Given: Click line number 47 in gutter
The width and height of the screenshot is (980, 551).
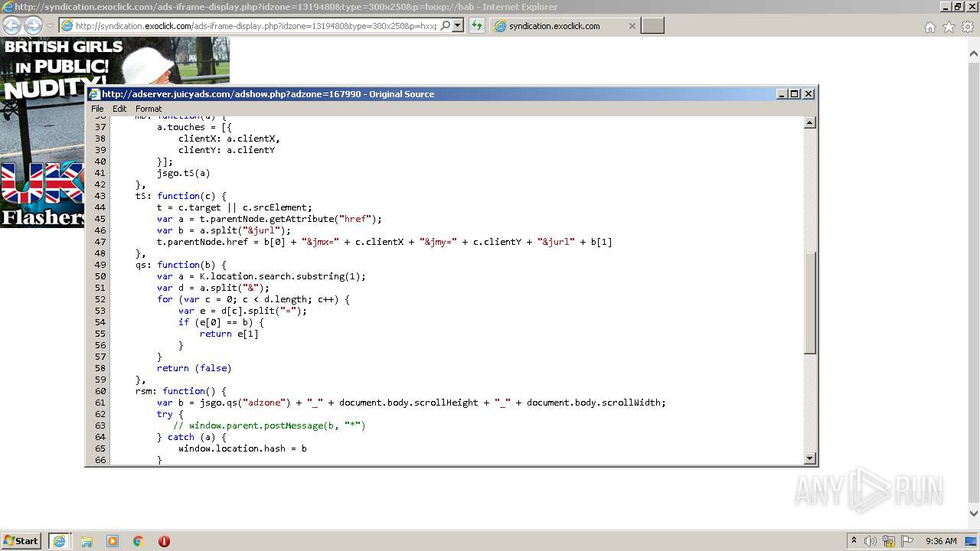Looking at the screenshot, I should [x=100, y=242].
